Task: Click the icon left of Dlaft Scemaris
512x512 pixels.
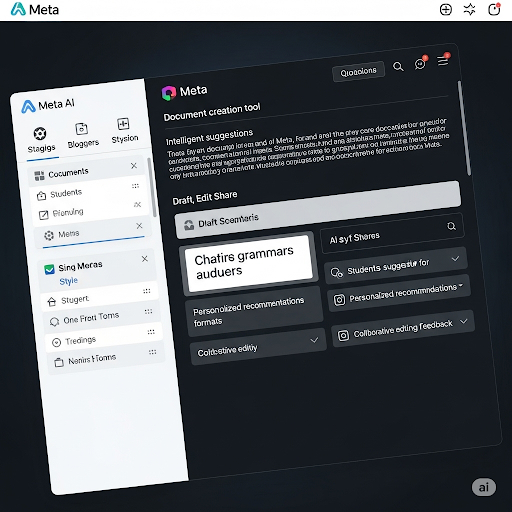Action: point(189,225)
